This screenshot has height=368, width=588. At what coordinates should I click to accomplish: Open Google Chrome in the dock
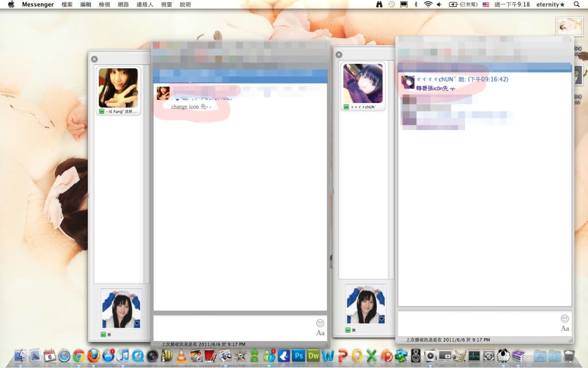[79, 356]
